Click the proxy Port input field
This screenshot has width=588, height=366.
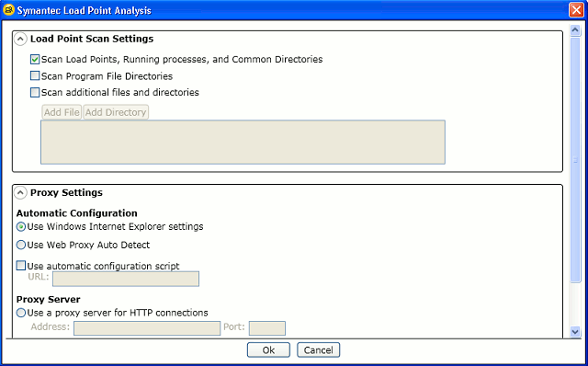point(267,328)
